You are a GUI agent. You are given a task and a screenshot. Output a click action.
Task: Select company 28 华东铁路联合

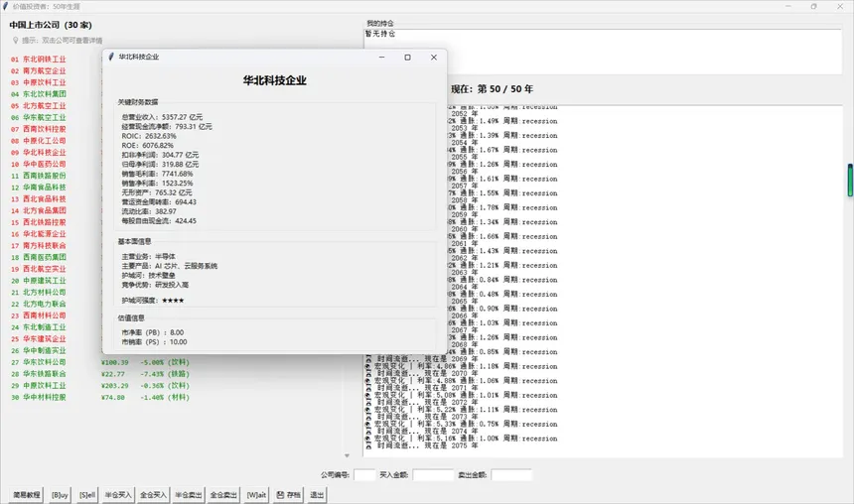tap(39, 374)
